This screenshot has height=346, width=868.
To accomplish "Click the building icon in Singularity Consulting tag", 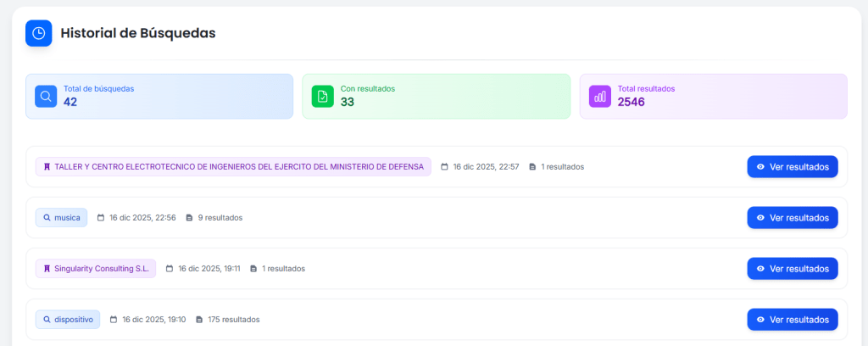I will (47, 269).
